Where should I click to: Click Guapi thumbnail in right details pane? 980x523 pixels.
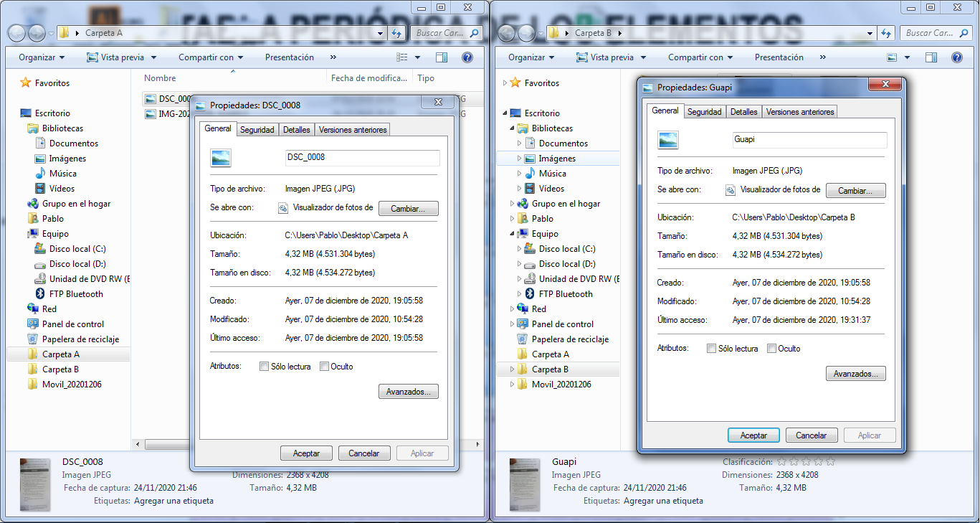pyautogui.click(x=525, y=485)
